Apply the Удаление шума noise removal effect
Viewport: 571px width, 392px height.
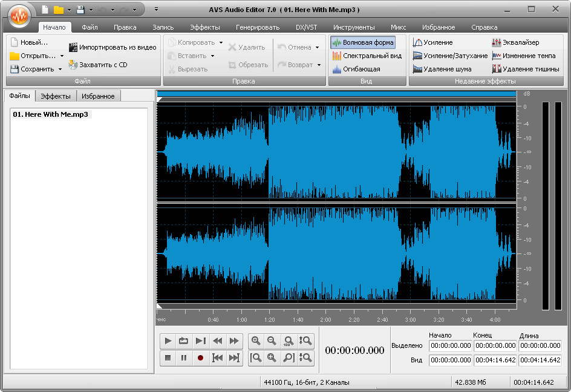(x=442, y=69)
